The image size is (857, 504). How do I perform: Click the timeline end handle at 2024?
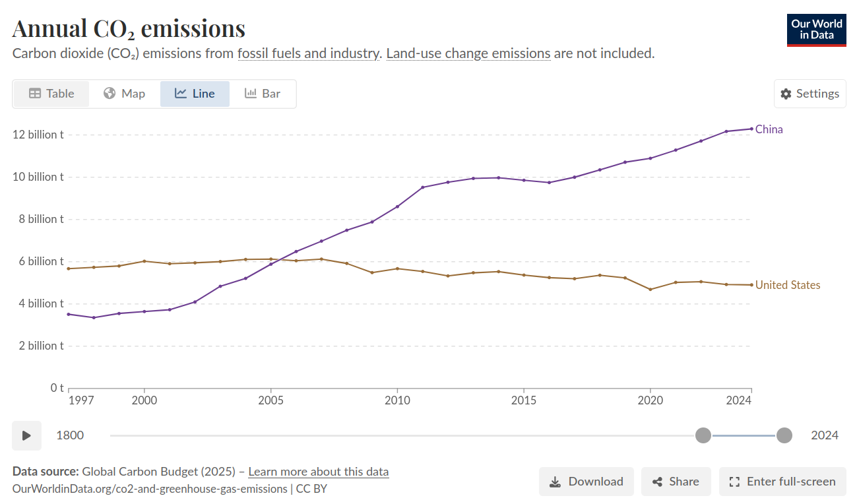pos(784,435)
